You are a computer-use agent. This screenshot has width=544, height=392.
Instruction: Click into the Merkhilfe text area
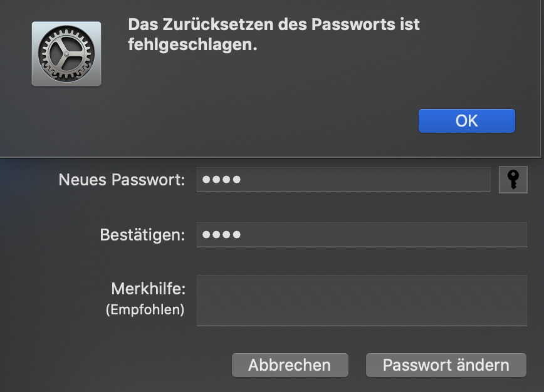pos(361,301)
